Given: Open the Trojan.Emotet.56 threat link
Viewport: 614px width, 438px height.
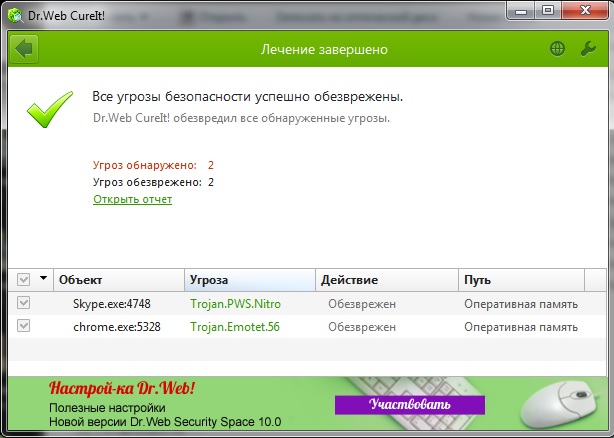Looking at the screenshot, I should tap(237, 326).
